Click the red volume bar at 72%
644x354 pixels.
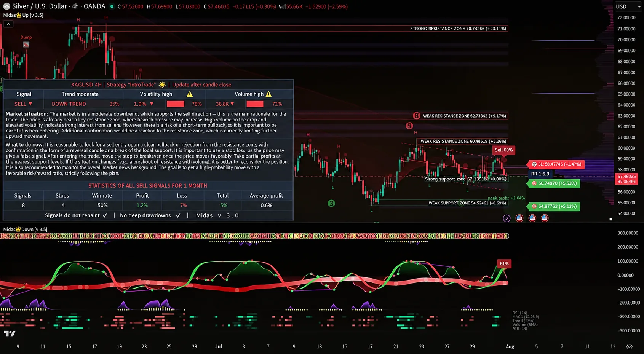pyautogui.click(x=255, y=104)
